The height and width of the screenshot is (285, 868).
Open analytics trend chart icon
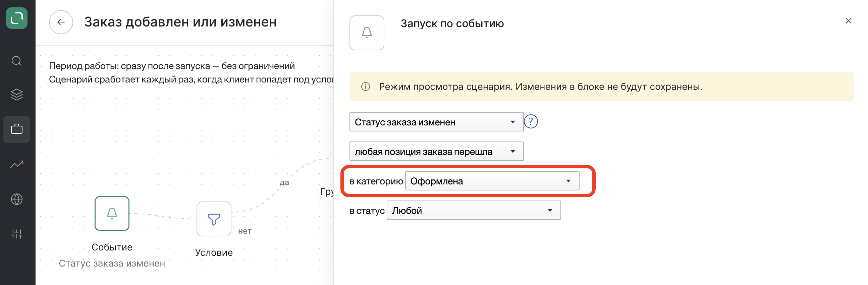tap(17, 164)
